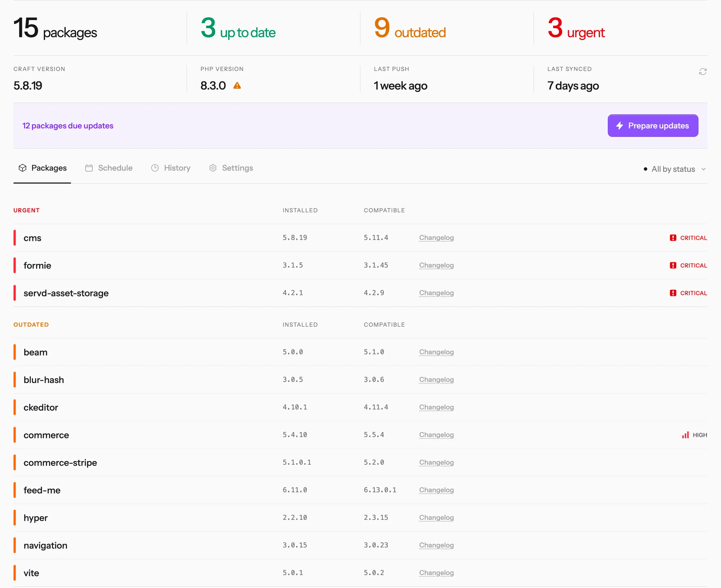Open the History tab
The height and width of the screenshot is (588, 721).
(x=171, y=168)
